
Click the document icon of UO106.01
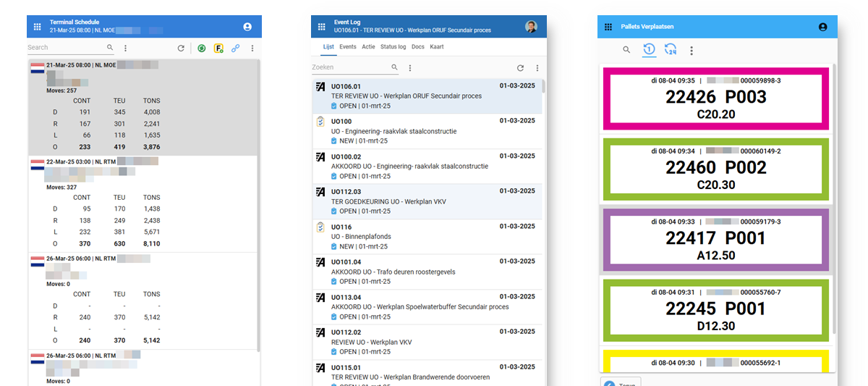click(320, 87)
